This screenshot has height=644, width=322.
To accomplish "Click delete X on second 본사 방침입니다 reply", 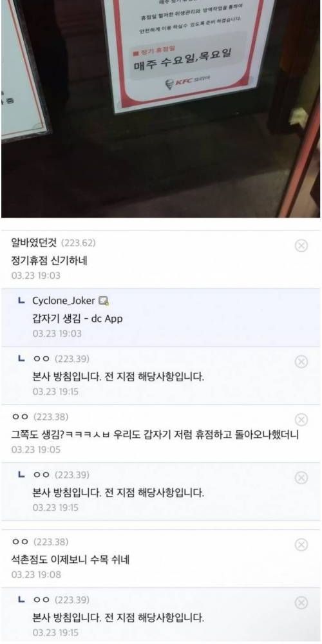I will pos(301,478).
